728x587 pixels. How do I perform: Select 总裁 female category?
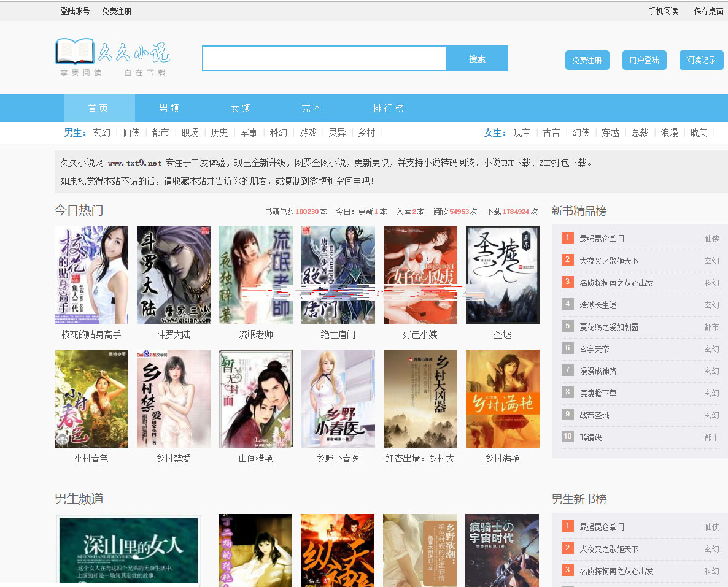tap(640, 132)
